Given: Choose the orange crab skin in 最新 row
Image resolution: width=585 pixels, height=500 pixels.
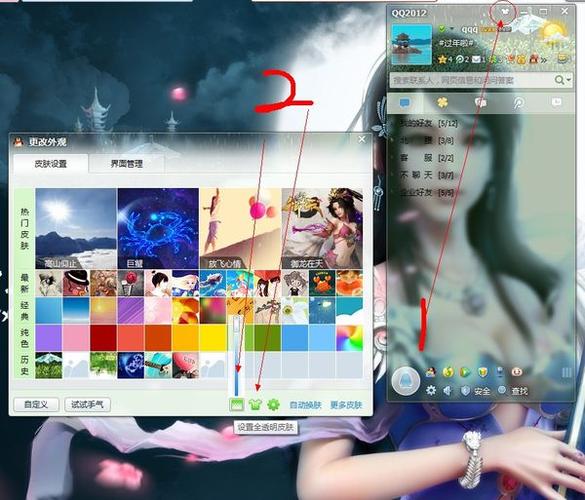Looking at the screenshot, I should click(322, 283).
